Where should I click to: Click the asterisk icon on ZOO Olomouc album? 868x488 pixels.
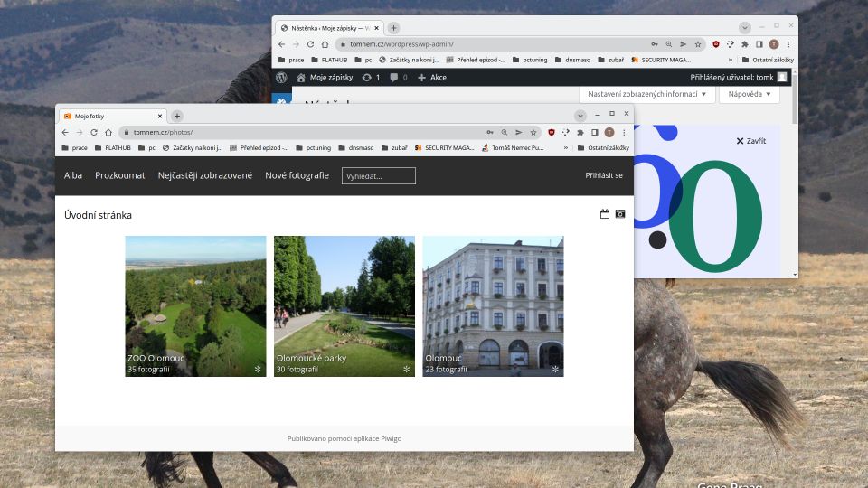[258, 369]
